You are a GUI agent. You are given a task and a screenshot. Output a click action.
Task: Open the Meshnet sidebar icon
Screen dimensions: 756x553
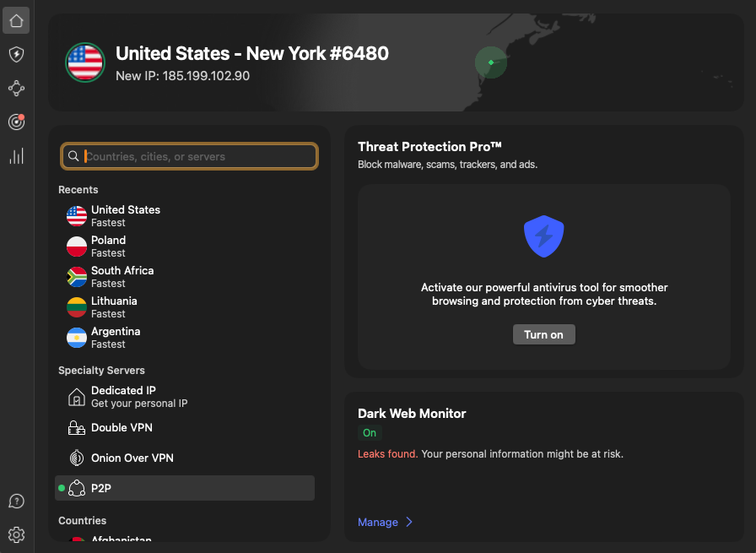coord(16,89)
